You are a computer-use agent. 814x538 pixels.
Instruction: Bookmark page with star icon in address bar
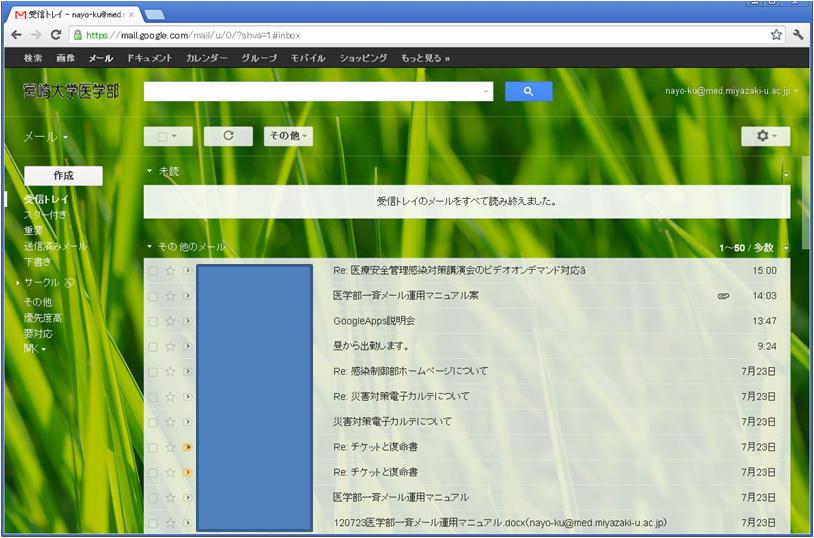click(776, 34)
